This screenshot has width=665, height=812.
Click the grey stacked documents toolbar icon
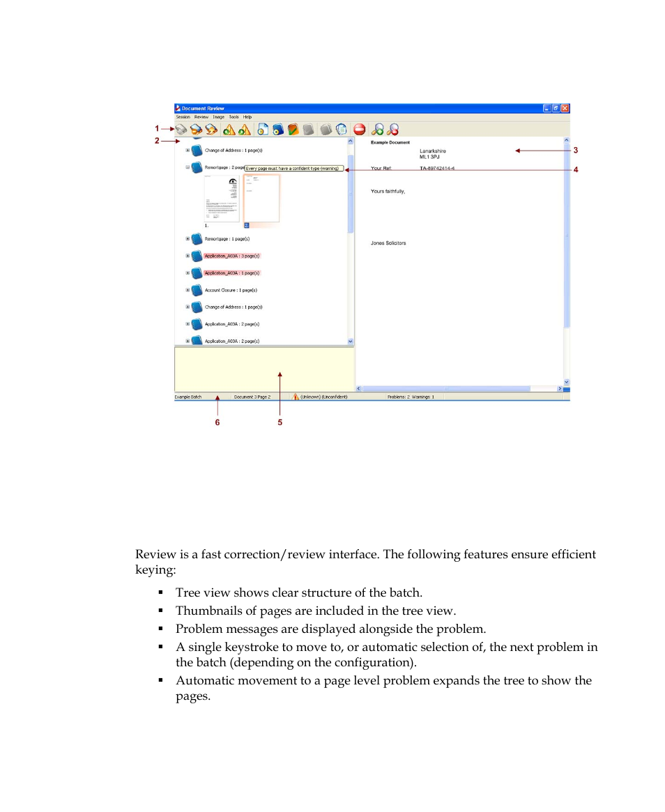tap(326, 130)
